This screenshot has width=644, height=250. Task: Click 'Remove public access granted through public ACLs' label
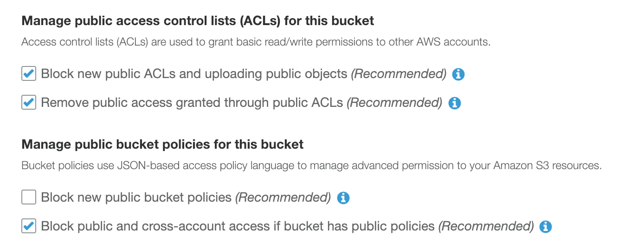pos(192,103)
